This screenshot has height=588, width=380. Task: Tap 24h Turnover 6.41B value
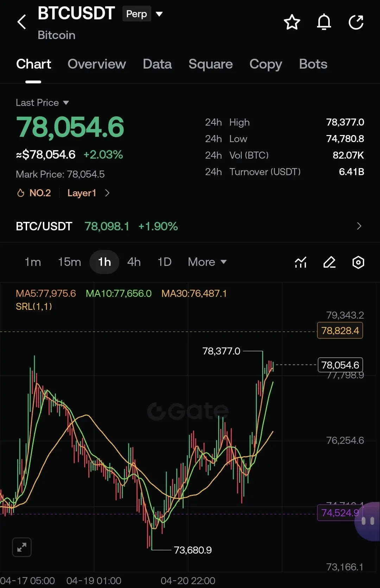pyautogui.click(x=351, y=172)
